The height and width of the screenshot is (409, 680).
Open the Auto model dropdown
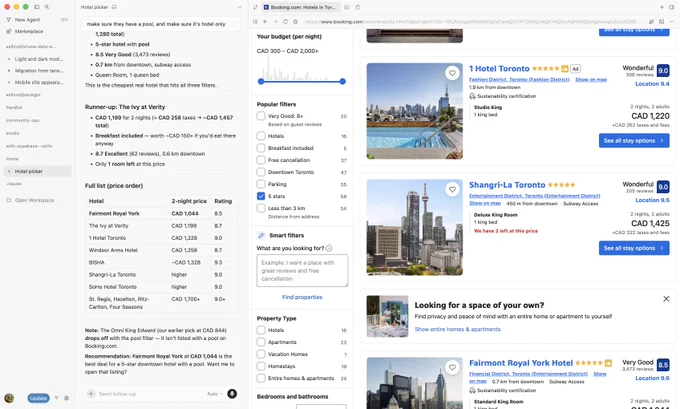pyautogui.click(x=215, y=394)
